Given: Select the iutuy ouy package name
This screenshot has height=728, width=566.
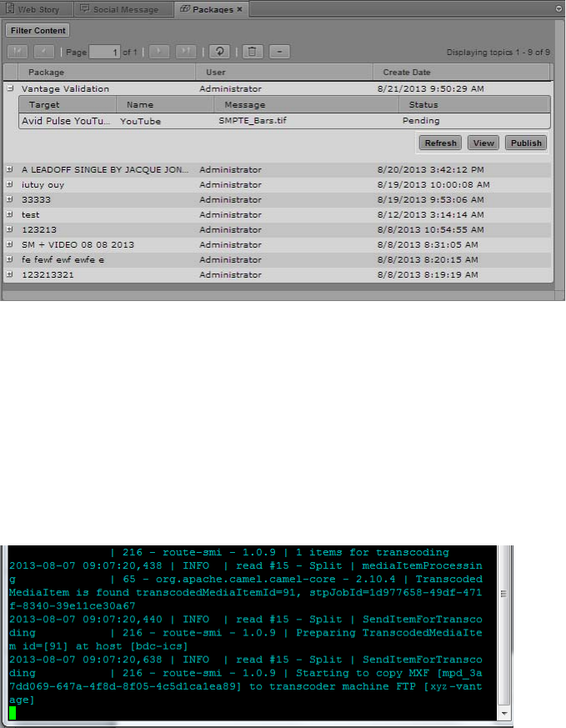Looking at the screenshot, I should (x=43, y=185).
